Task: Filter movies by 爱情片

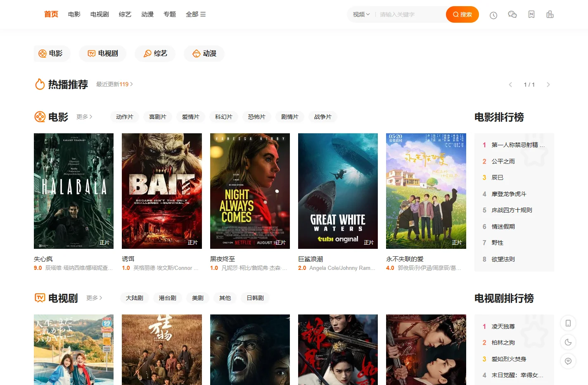Action: tap(191, 117)
